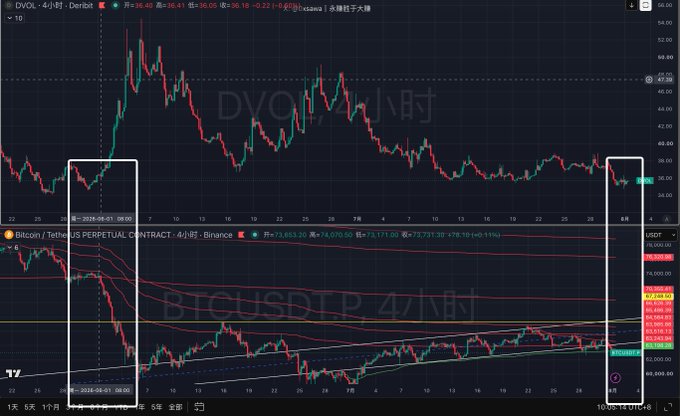Viewport: 680px width, 416px height.
Task: Click the green market status dot beside Deribit
Action: [115, 6]
